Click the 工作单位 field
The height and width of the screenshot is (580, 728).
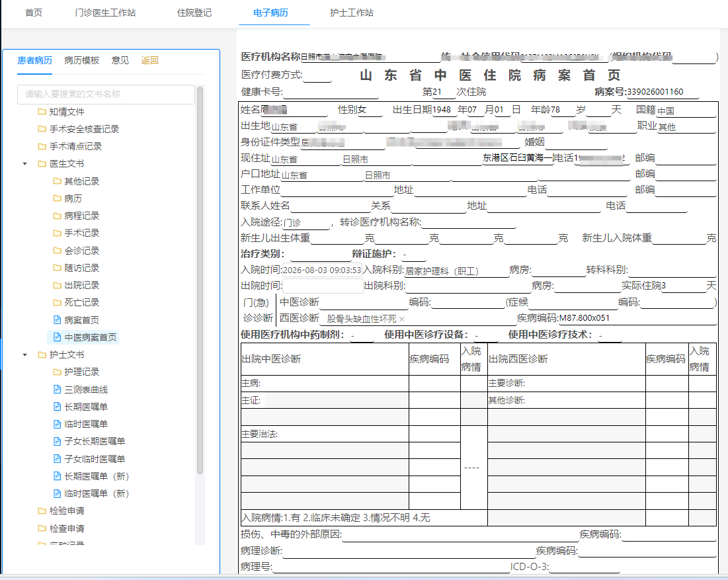pyautogui.click(x=337, y=190)
